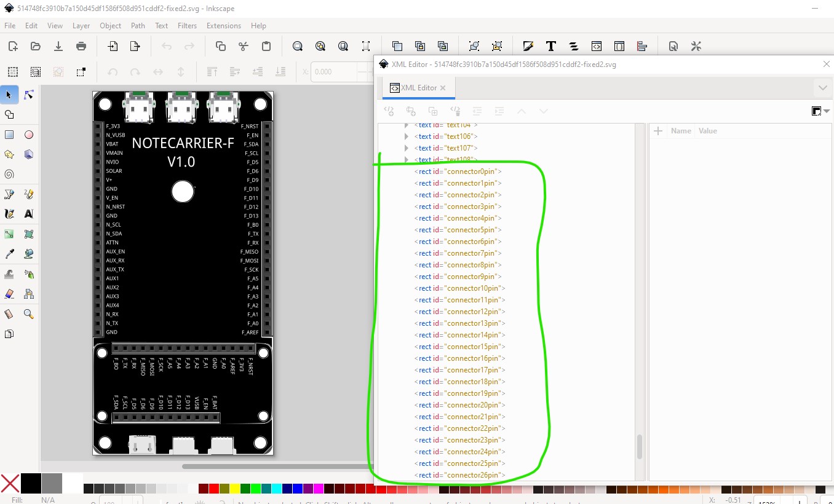The width and height of the screenshot is (834, 504).
Task: Select the Paint Bucket tool
Action: [29, 254]
